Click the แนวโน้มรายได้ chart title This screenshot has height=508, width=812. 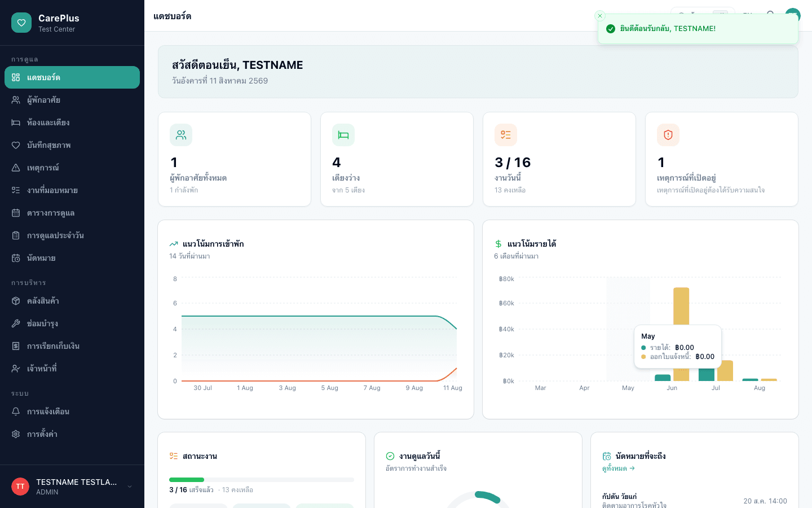click(x=532, y=244)
